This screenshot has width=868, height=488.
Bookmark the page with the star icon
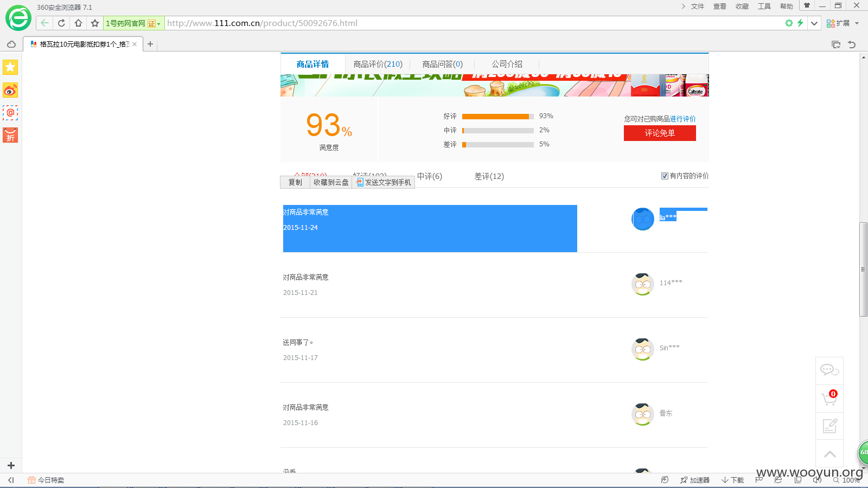95,23
